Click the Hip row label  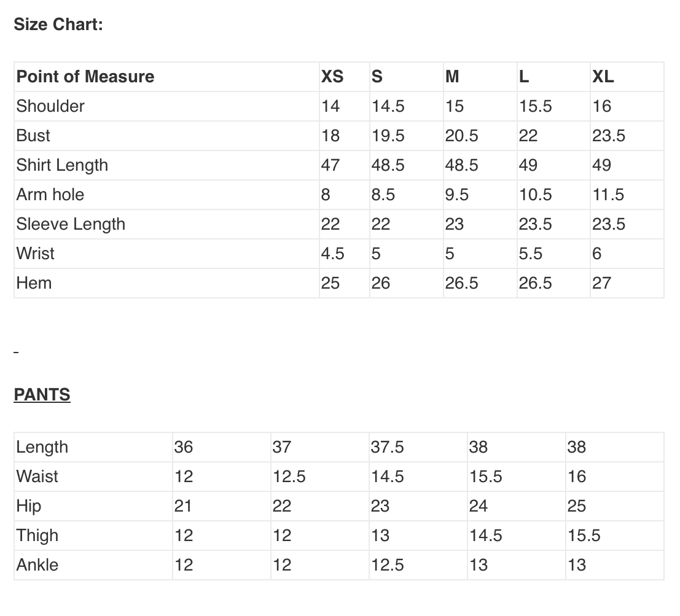tap(29, 506)
